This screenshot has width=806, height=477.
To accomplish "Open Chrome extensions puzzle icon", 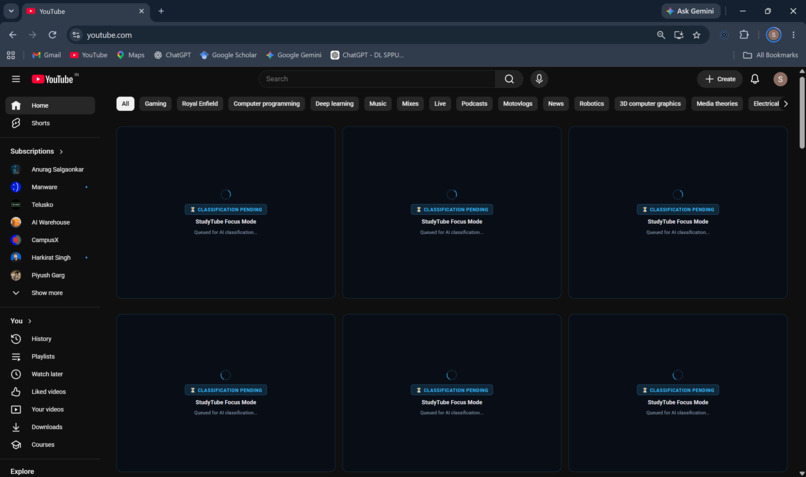I will point(744,35).
